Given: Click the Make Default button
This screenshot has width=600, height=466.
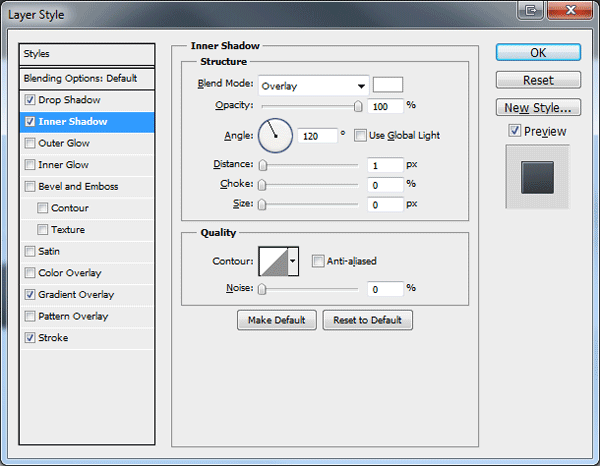Looking at the screenshot, I should pos(277,320).
